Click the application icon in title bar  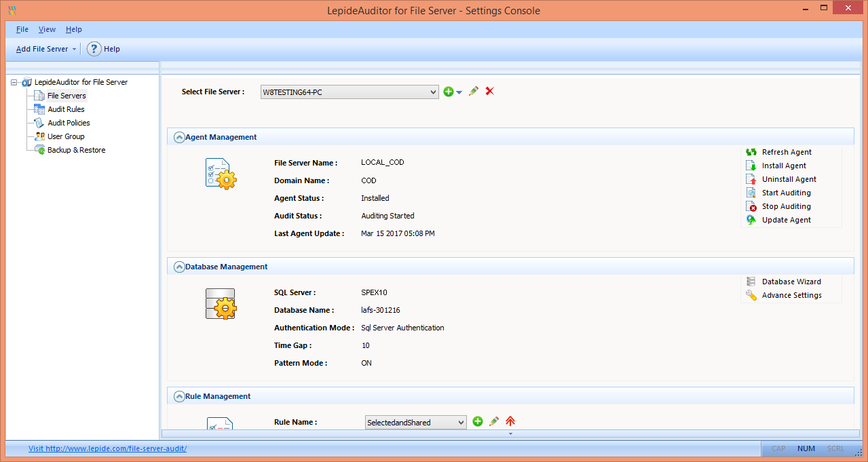pyautogui.click(x=12, y=10)
